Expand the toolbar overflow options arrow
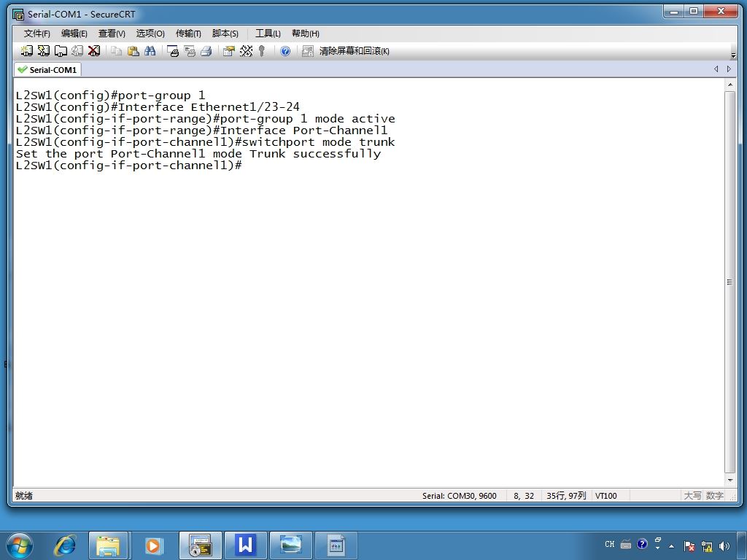Image resolution: width=747 pixels, height=560 pixels. click(x=733, y=55)
